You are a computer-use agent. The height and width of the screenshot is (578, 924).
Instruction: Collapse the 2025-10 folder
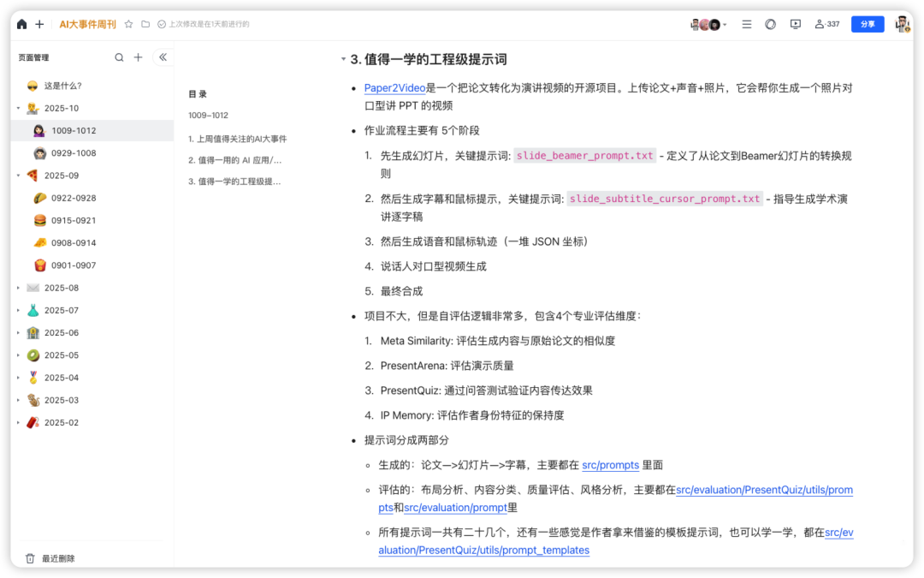point(18,109)
